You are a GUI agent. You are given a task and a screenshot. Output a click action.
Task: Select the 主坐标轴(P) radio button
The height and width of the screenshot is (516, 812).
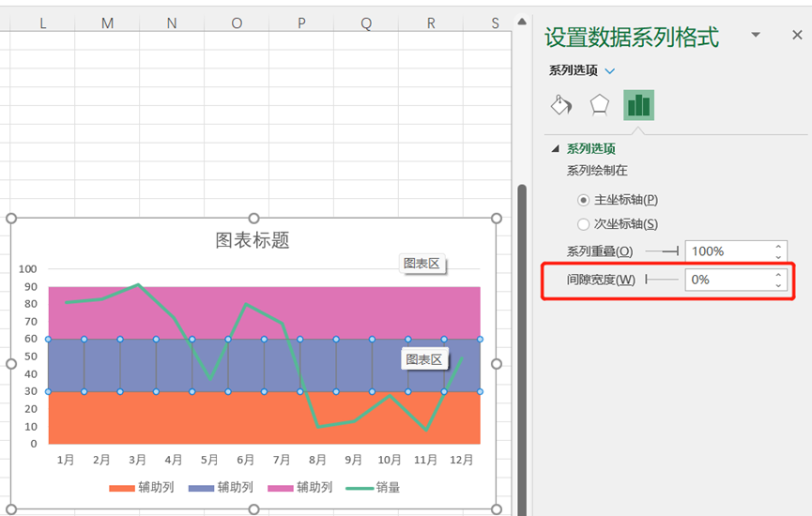(x=583, y=200)
